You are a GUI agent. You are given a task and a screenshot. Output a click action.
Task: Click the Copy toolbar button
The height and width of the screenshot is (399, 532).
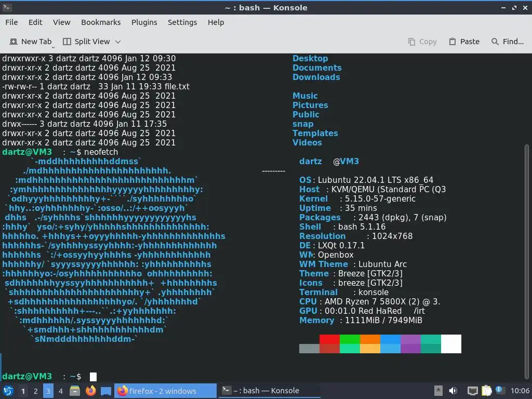pyautogui.click(x=422, y=42)
